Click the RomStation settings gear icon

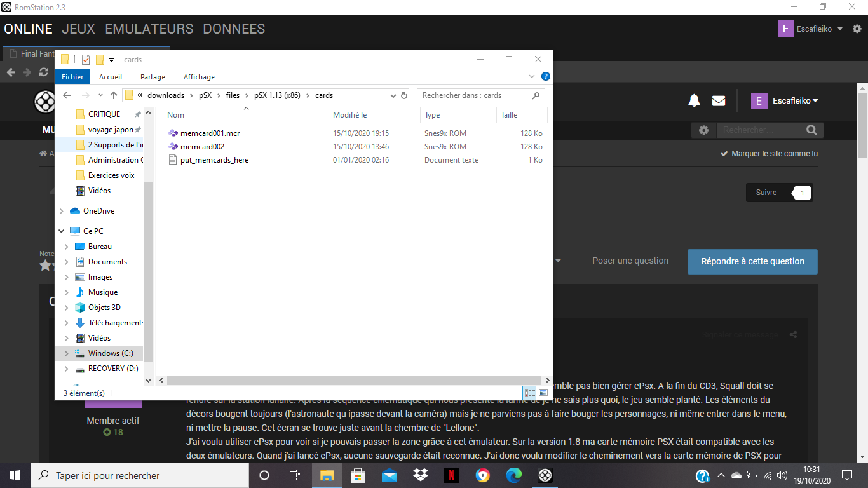(857, 29)
